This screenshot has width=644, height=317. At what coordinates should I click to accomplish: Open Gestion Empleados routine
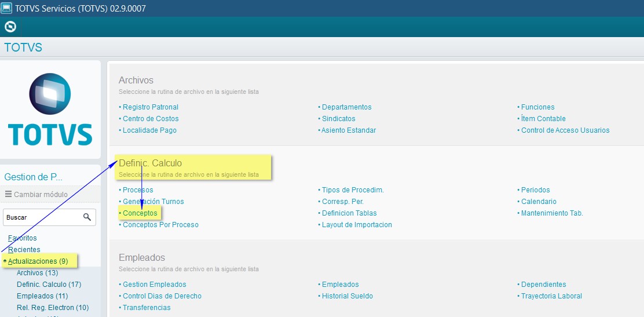click(155, 284)
